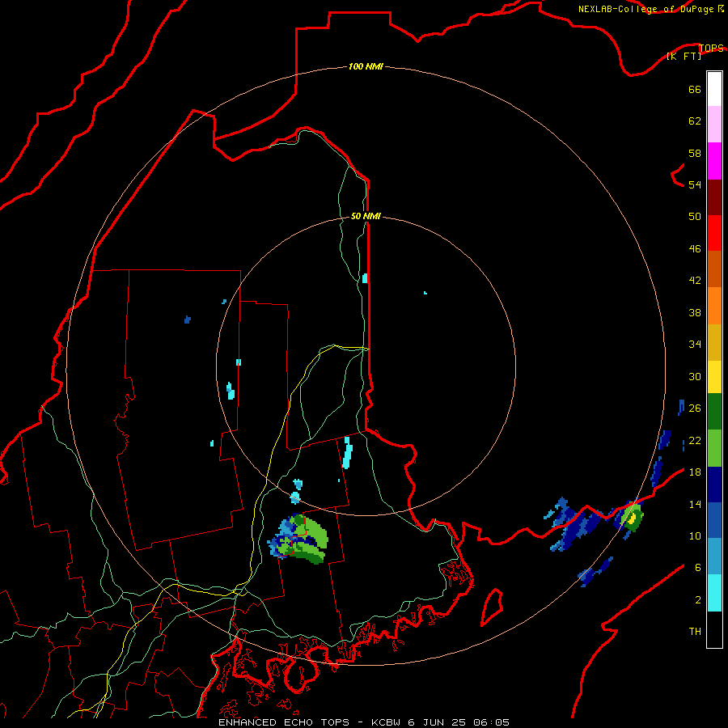Click the "54" legend value
Screen dimensions: 728x728
695,184
